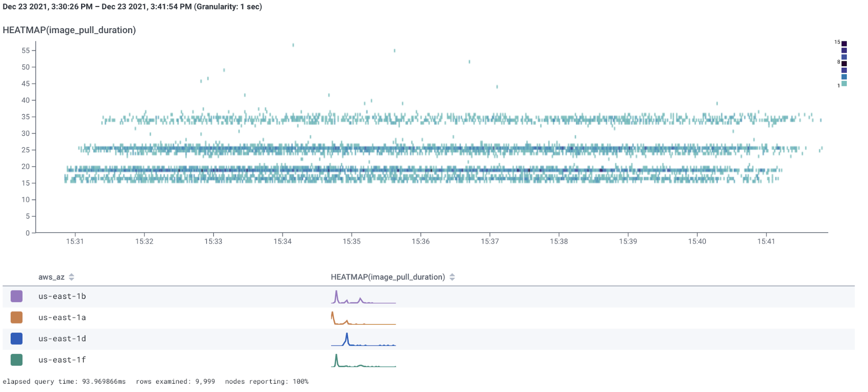Image resolution: width=868 pixels, height=392 pixels.
Task: Sort by HEATMAP(image_pull_duration) column arrows
Action: [x=452, y=277]
